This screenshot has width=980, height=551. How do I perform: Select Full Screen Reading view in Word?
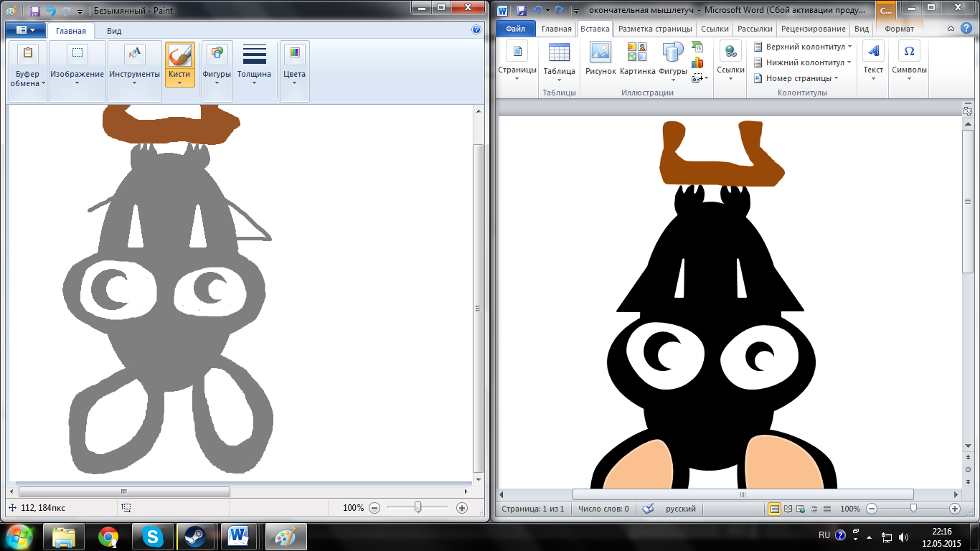pyautogui.click(x=788, y=509)
